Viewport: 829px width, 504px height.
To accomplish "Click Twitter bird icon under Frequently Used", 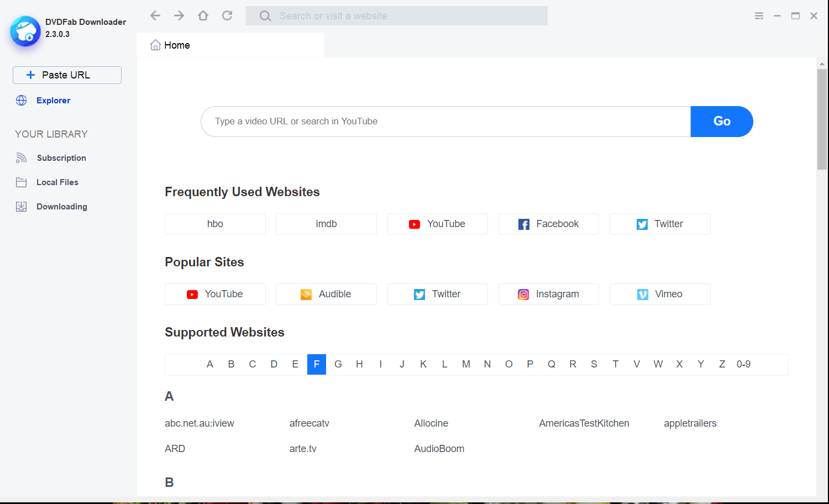I will click(642, 224).
